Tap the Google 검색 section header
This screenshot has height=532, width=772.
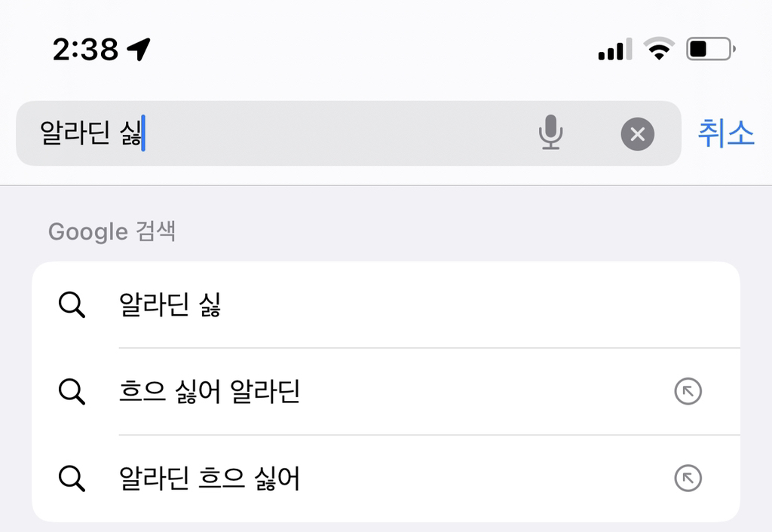click(x=112, y=231)
